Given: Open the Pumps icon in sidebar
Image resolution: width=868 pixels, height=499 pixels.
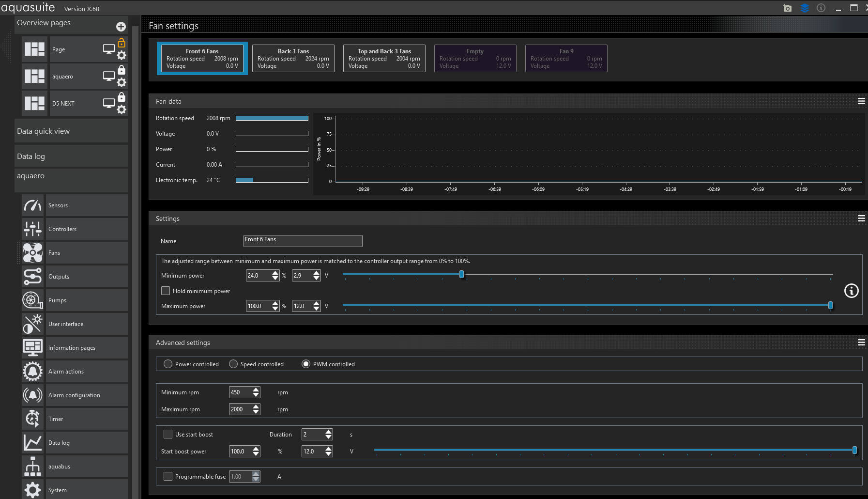Looking at the screenshot, I should [x=32, y=300].
